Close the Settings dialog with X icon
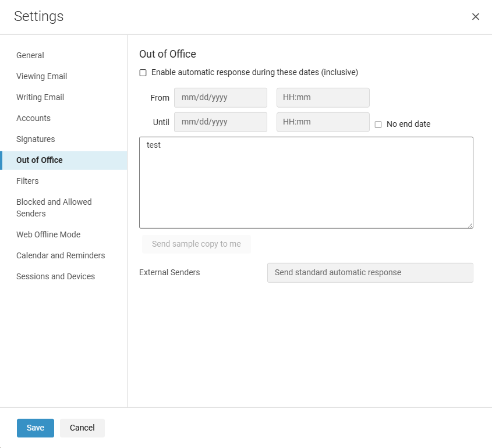The width and height of the screenshot is (492, 448). coord(475,17)
